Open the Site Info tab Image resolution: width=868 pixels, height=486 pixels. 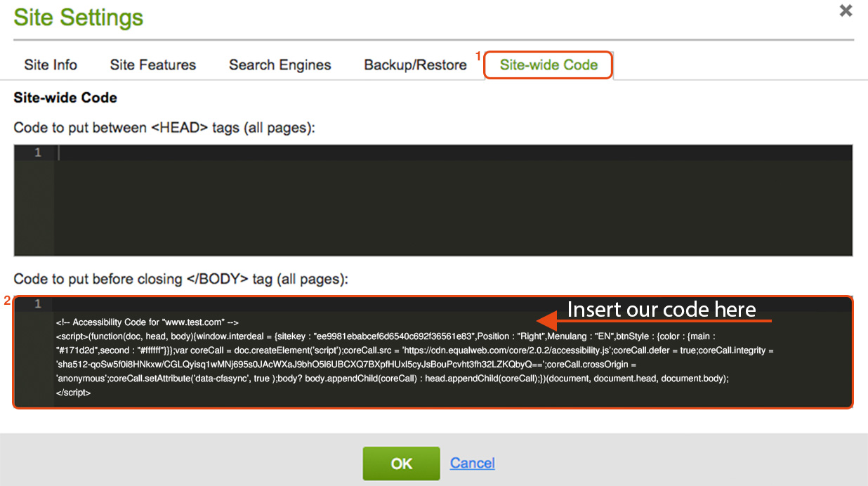[51, 65]
